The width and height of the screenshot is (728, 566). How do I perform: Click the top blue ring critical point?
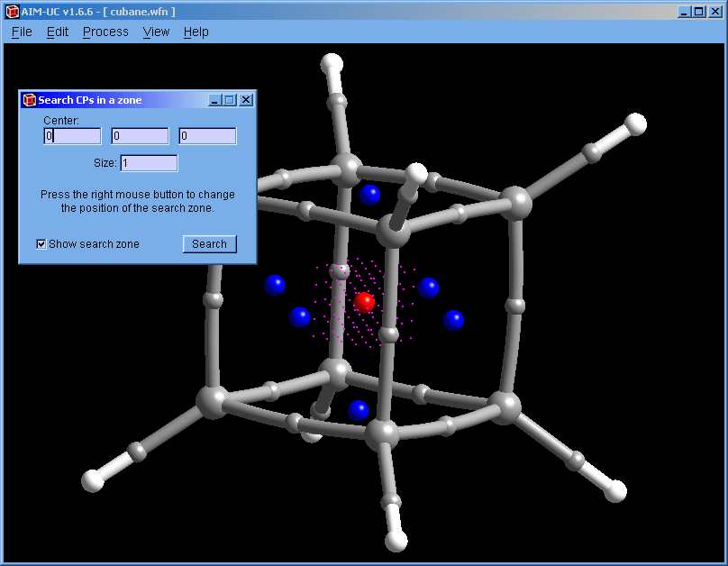pos(370,194)
